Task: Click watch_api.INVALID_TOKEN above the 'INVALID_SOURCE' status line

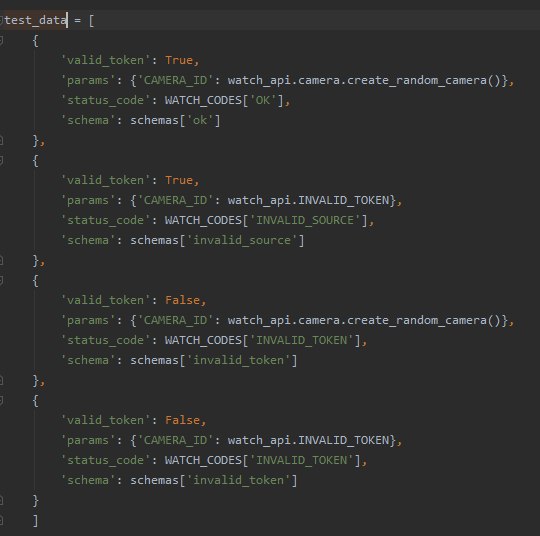Action: pyautogui.click(x=308, y=200)
